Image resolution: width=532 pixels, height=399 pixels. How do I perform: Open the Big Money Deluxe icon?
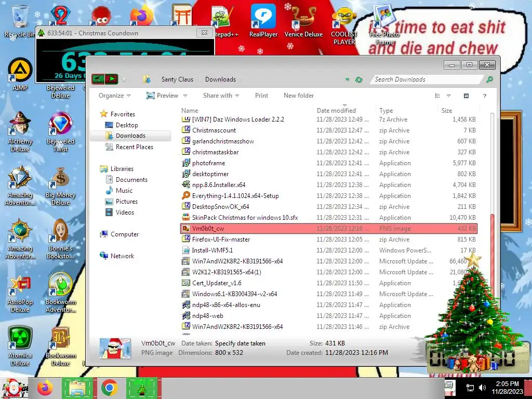[60, 185]
